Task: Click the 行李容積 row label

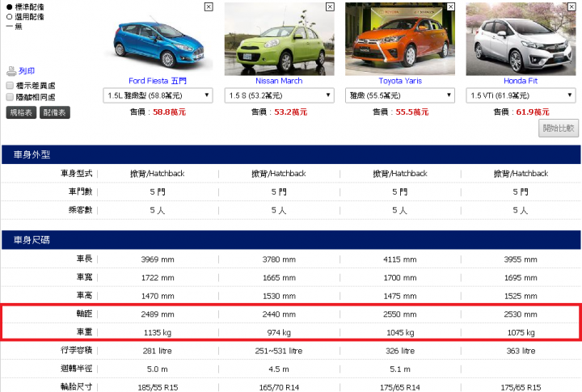Action: click(77, 350)
